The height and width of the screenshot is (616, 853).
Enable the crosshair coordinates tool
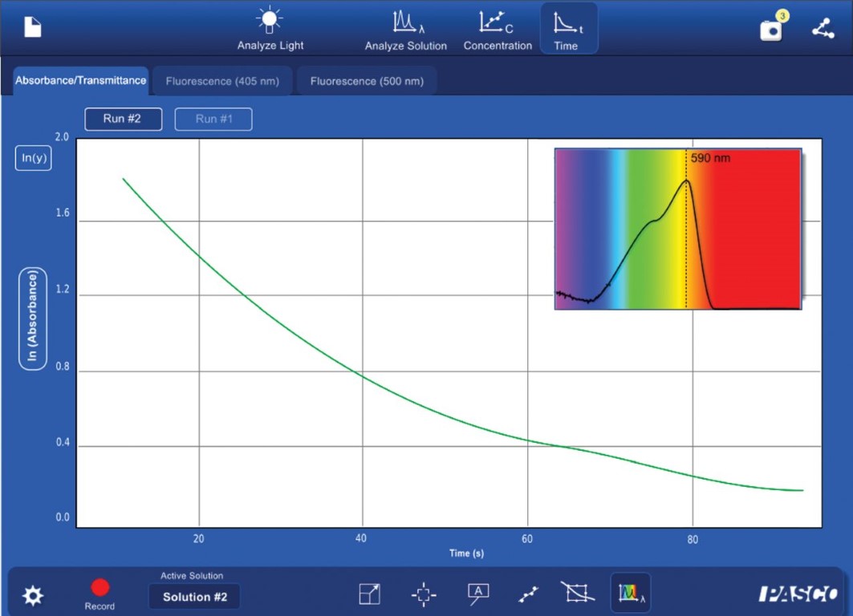coord(424,594)
